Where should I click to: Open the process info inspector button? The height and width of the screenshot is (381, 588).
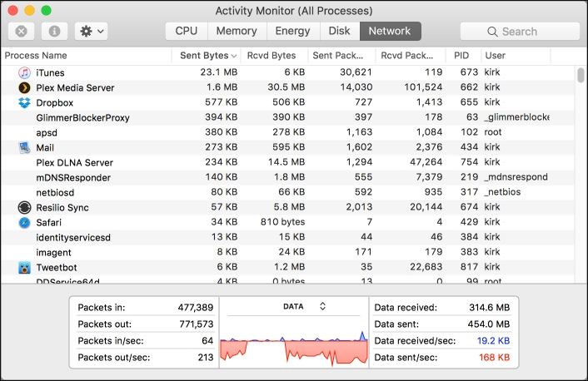pyautogui.click(x=54, y=31)
